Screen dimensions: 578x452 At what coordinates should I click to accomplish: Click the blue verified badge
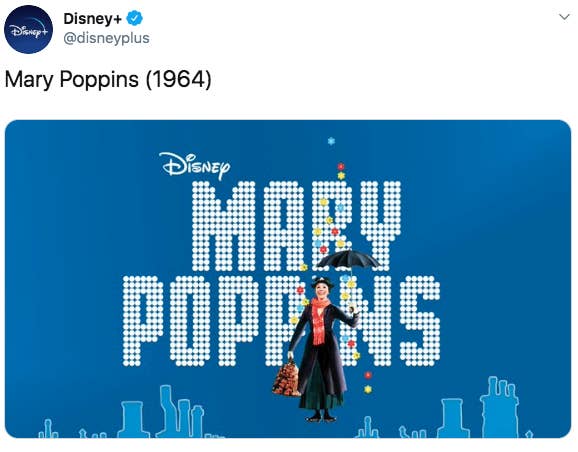135,18
